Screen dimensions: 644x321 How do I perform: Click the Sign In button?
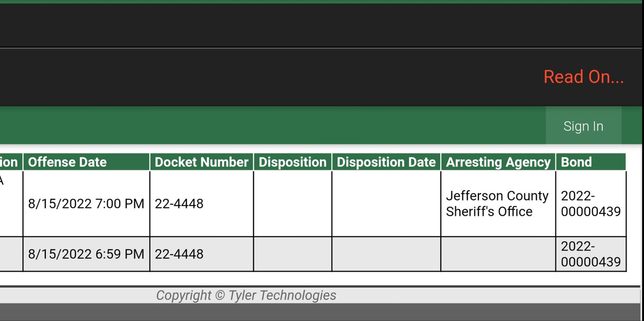click(583, 126)
